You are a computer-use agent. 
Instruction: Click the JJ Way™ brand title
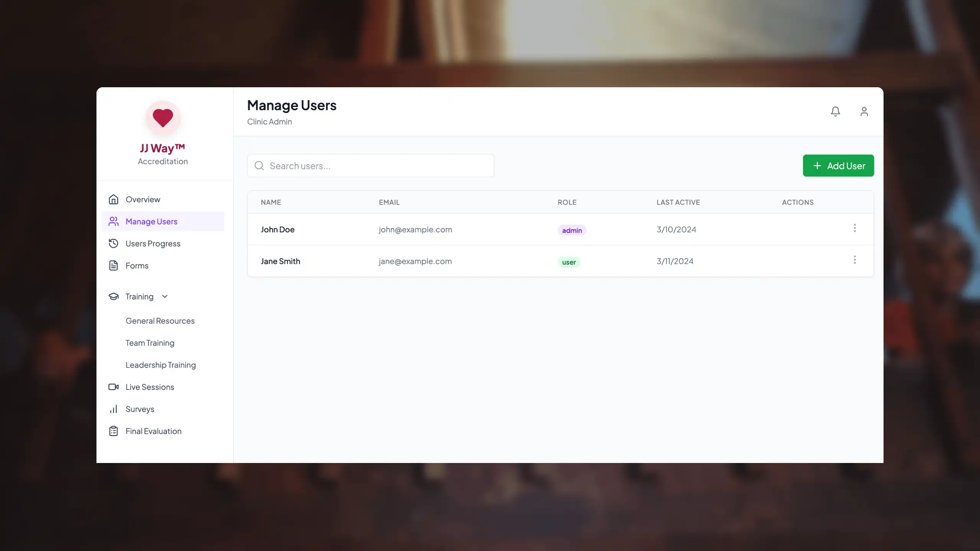(163, 148)
